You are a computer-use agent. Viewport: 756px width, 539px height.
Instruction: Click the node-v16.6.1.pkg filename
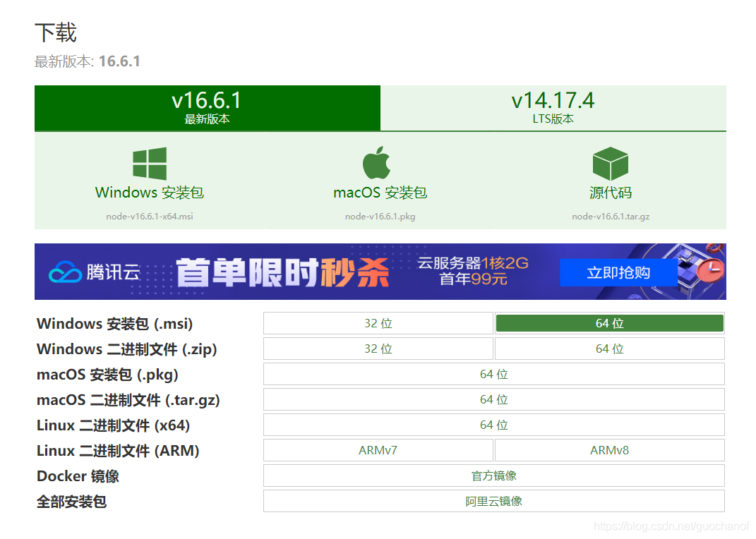(x=380, y=217)
